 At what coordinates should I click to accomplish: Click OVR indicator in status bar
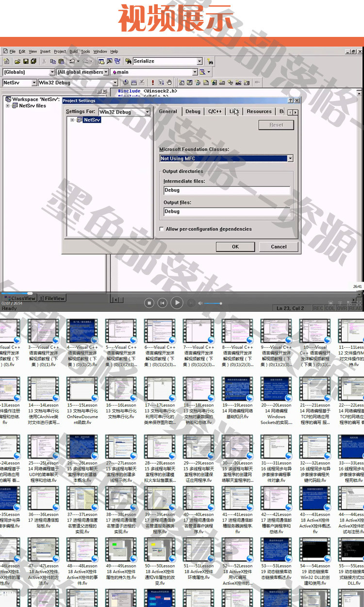pyautogui.click(x=342, y=308)
